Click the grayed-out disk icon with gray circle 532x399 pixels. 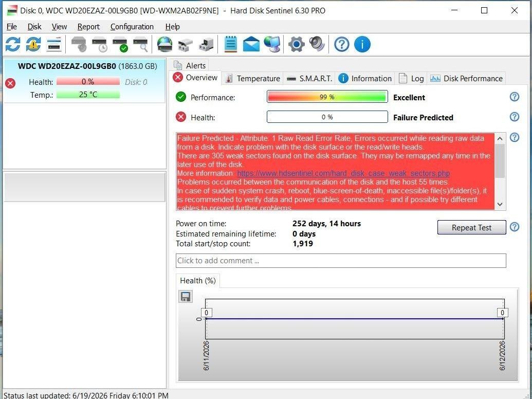pyautogui.click(x=79, y=44)
